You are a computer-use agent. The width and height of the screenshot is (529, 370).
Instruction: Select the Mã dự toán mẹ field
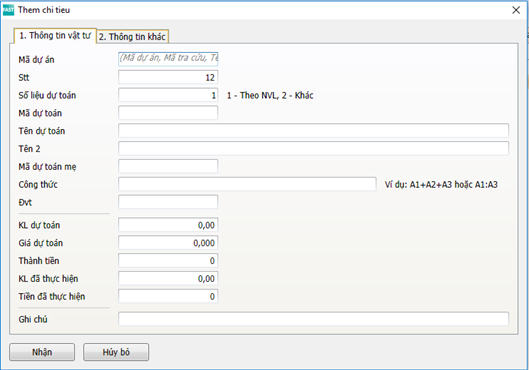pos(168,167)
